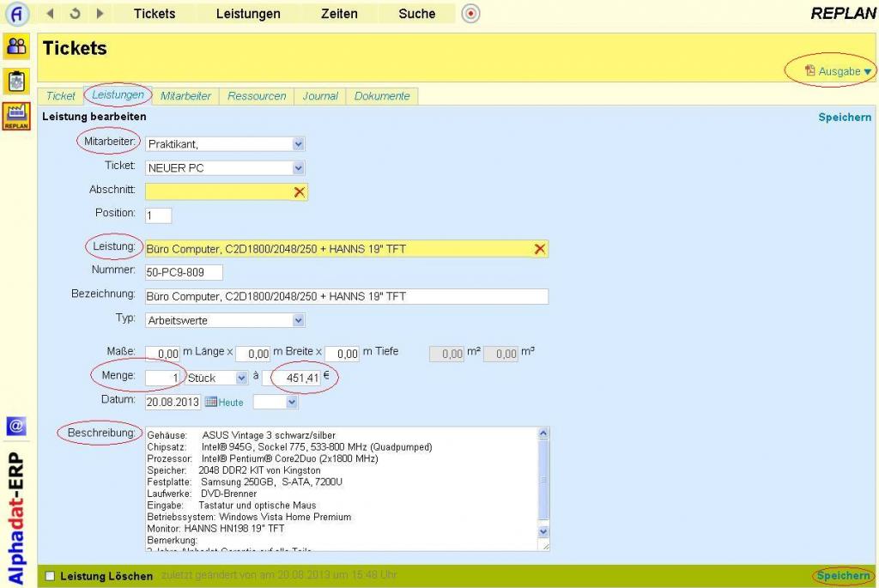Expand the Ausgabe output menu arrow
Image resolution: width=879 pixels, height=588 pixels.
click(x=868, y=72)
